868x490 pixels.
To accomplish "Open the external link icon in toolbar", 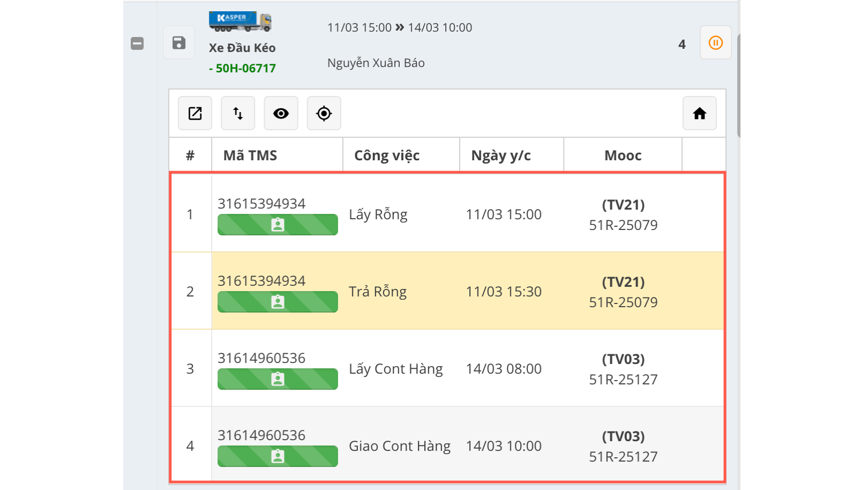I will click(x=195, y=113).
